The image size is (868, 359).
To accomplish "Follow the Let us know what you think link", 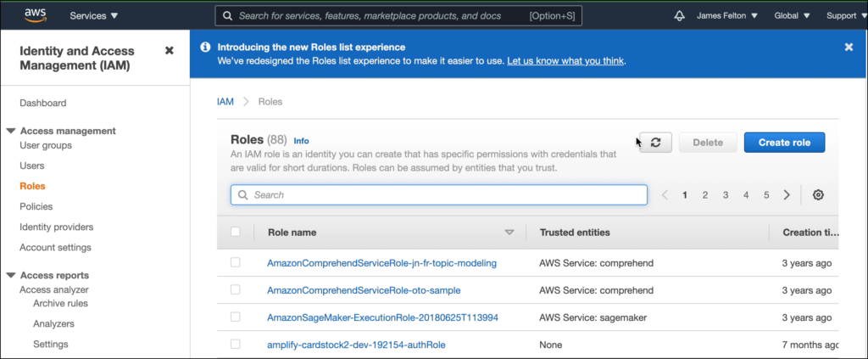I will tap(565, 61).
